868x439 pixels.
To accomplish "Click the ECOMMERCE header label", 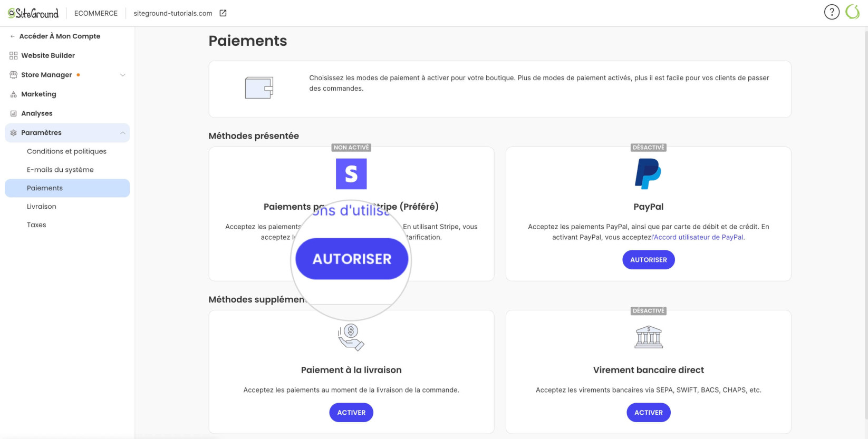I will tap(96, 13).
